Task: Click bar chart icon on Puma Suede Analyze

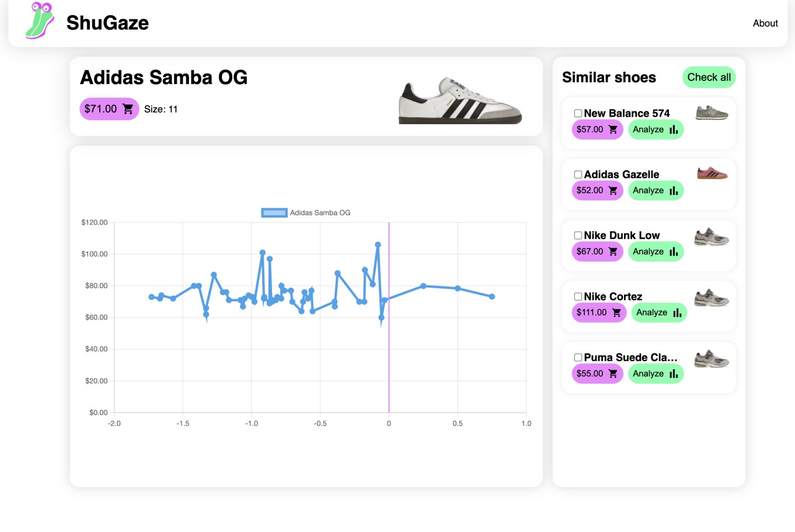Action: coord(674,373)
